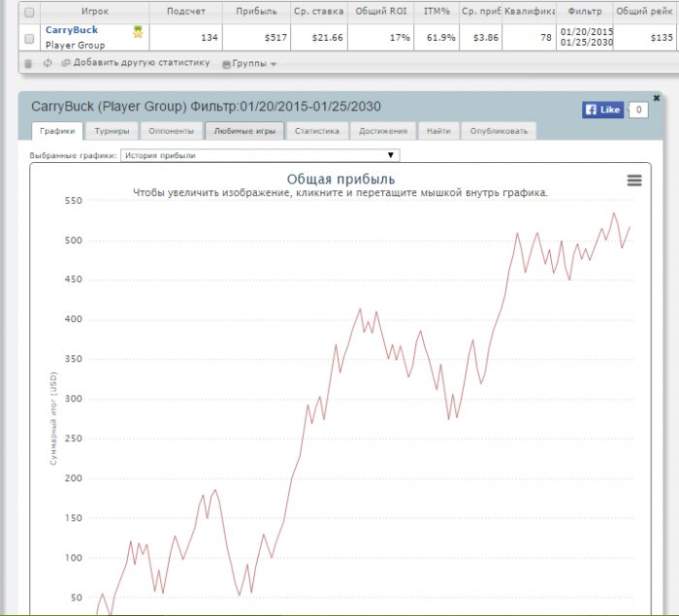Viewport: 679px width, 616px height.
Task: Click the trash icon below the table
Action: click(x=28, y=63)
